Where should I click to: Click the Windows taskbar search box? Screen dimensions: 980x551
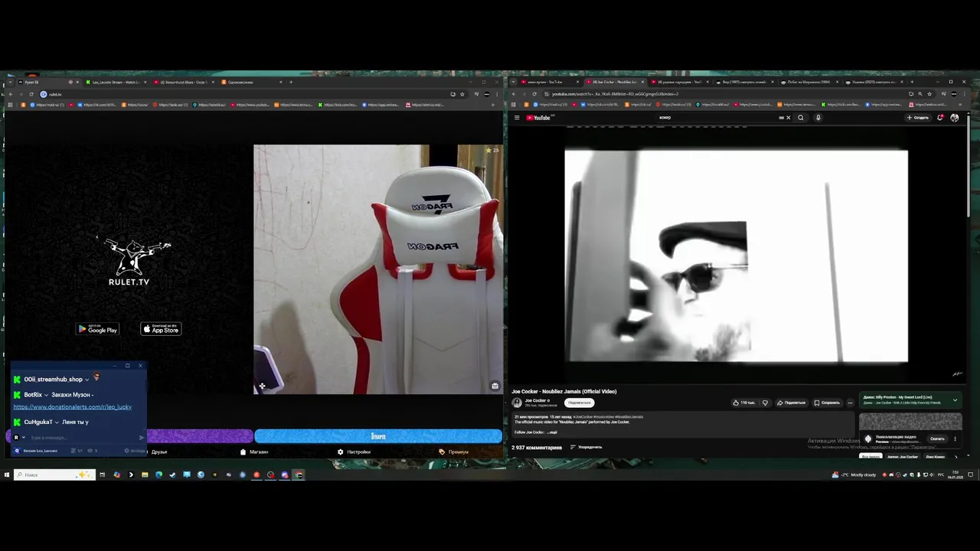54,474
